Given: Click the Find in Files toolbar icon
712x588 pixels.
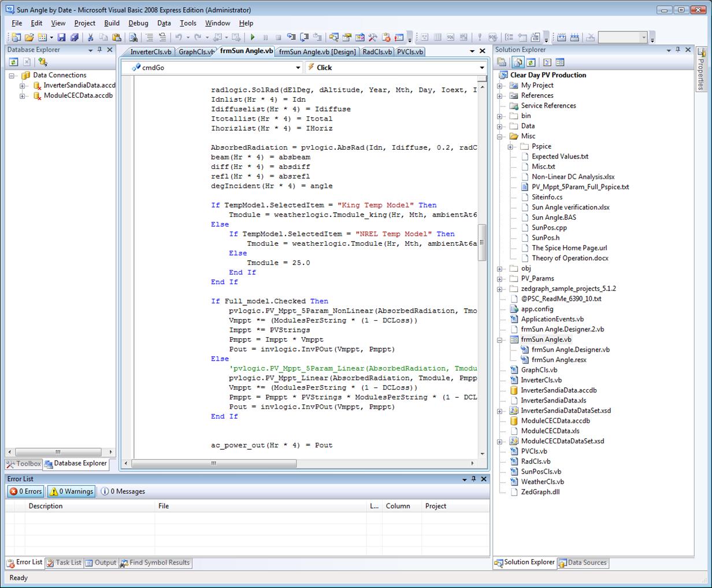Looking at the screenshot, I should pyautogui.click(x=133, y=38).
